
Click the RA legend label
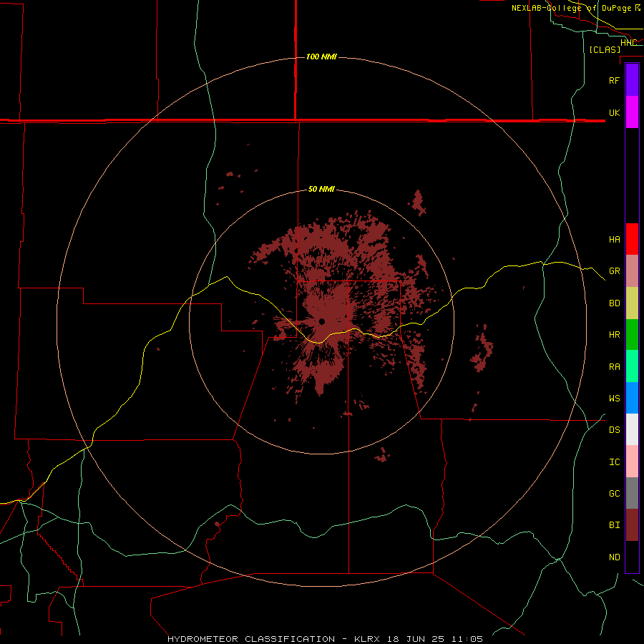[614, 366]
